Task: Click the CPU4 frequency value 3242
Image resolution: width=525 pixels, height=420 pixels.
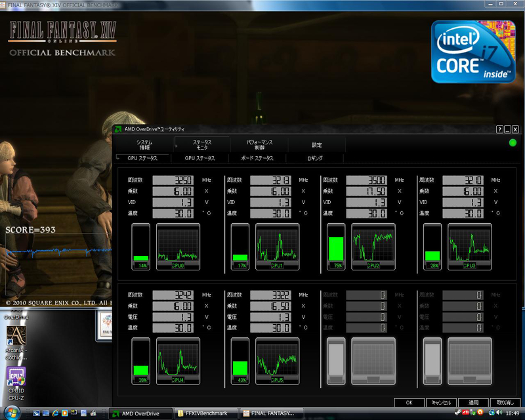Action: tap(173, 295)
